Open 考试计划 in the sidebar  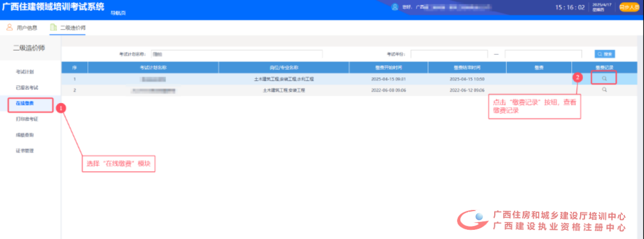pyautogui.click(x=25, y=71)
